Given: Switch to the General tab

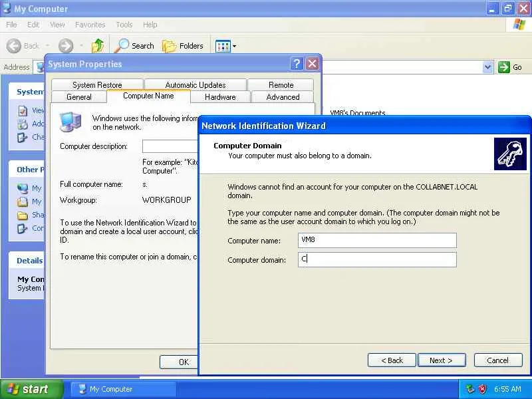Looking at the screenshot, I should point(79,96).
